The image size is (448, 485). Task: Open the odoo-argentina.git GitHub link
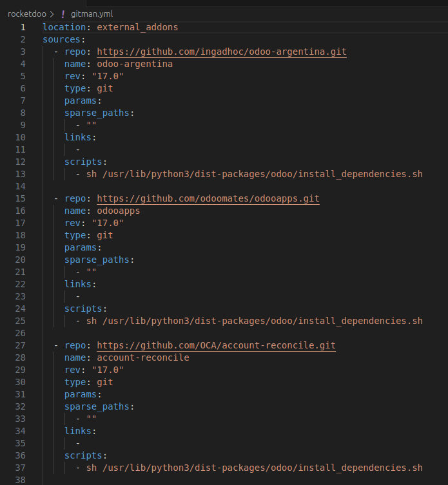tap(222, 52)
